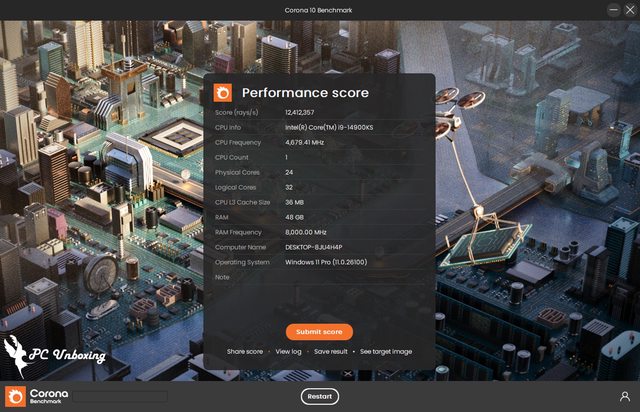Open View log

pyautogui.click(x=288, y=352)
